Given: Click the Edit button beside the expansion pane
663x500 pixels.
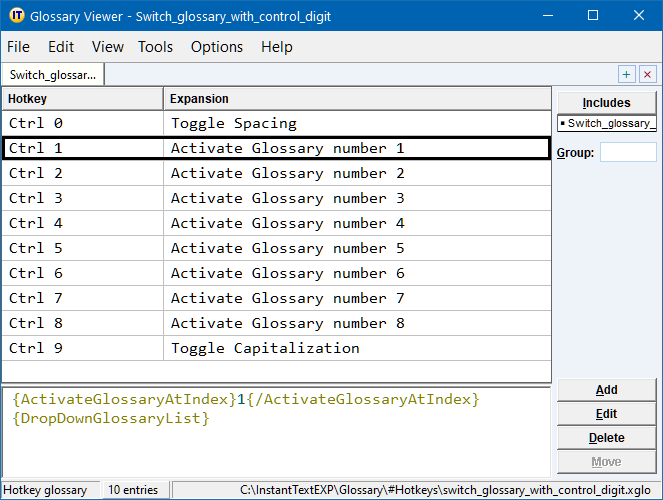Looking at the screenshot, I should pyautogui.click(x=606, y=414).
